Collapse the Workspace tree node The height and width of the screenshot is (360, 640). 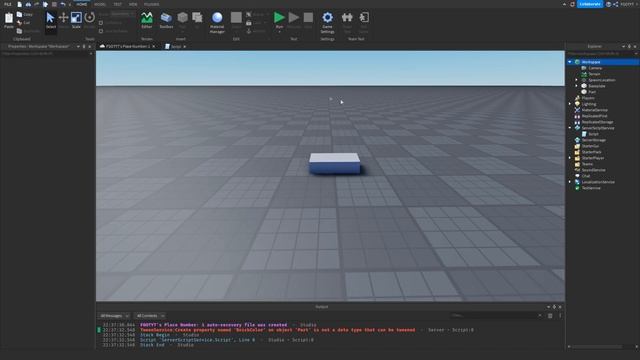(570, 62)
